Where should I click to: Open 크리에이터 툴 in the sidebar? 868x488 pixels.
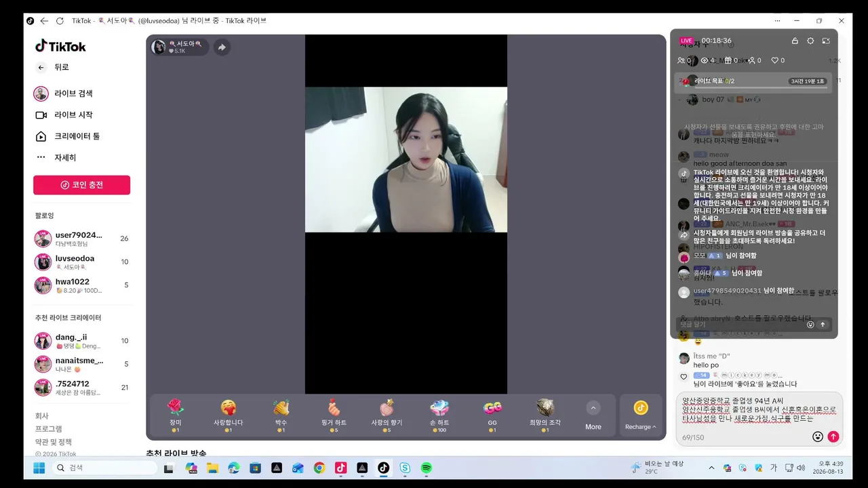click(x=67, y=136)
